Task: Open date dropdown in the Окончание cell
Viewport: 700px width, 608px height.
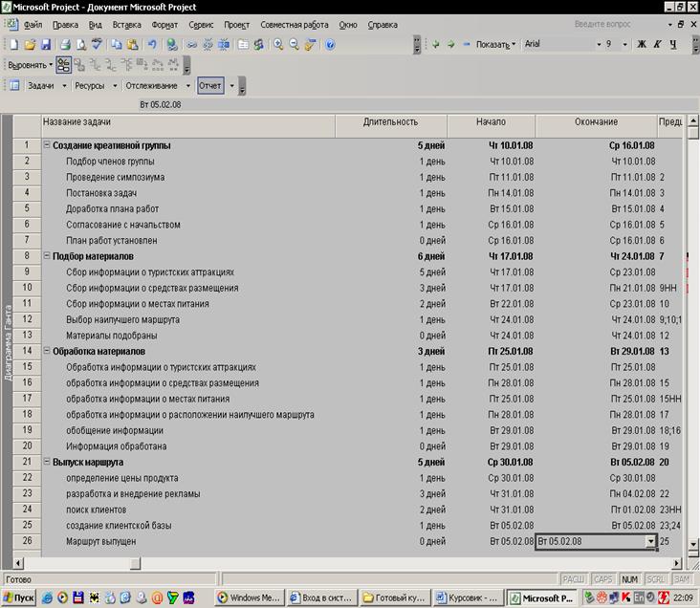Action: [x=651, y=541]
